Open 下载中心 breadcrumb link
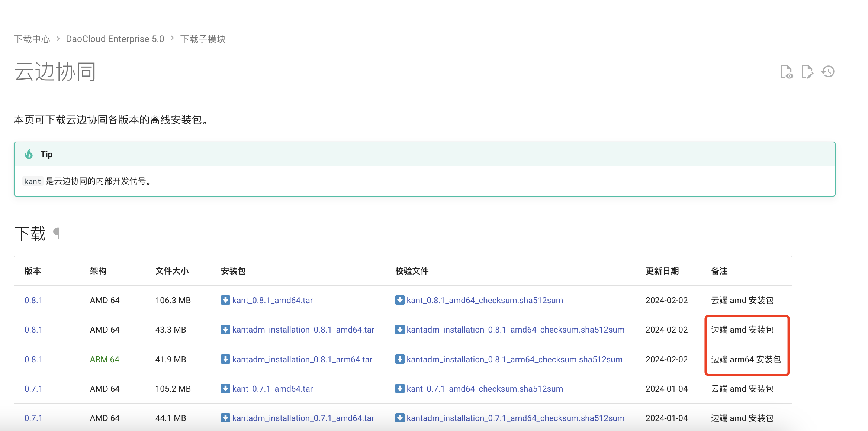This screenshot has height=431, width=868. tap(32, 39)
